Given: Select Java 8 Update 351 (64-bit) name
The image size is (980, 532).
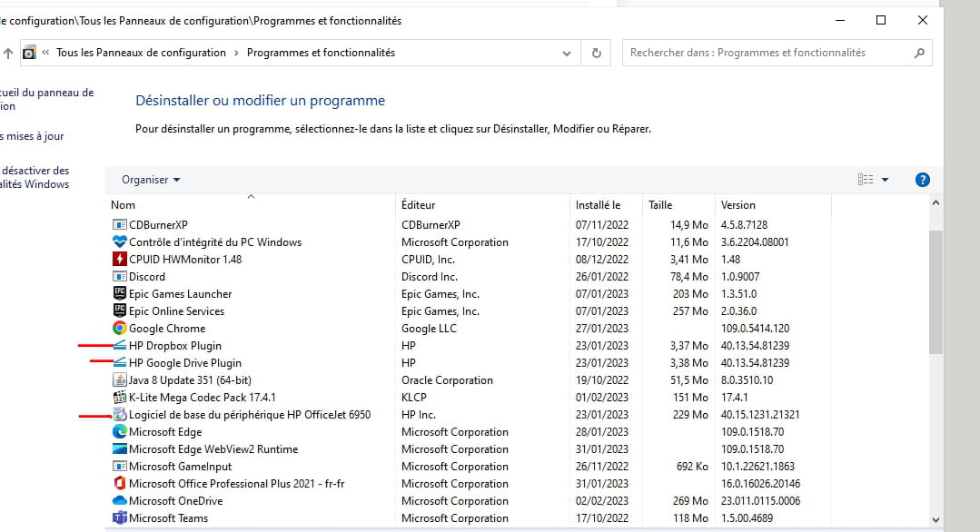Looking at the screenshot, I should (x=190, y=379).
